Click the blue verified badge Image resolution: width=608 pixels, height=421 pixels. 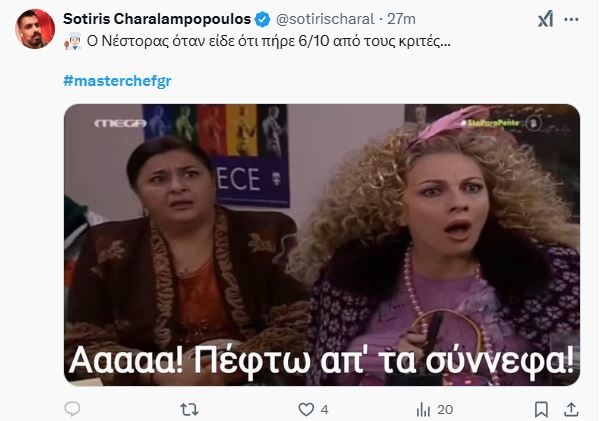[263, 19]
